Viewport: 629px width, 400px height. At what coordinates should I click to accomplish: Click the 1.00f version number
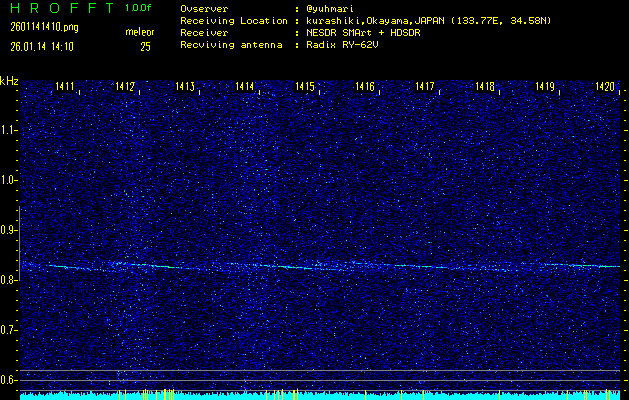[139, 8]
